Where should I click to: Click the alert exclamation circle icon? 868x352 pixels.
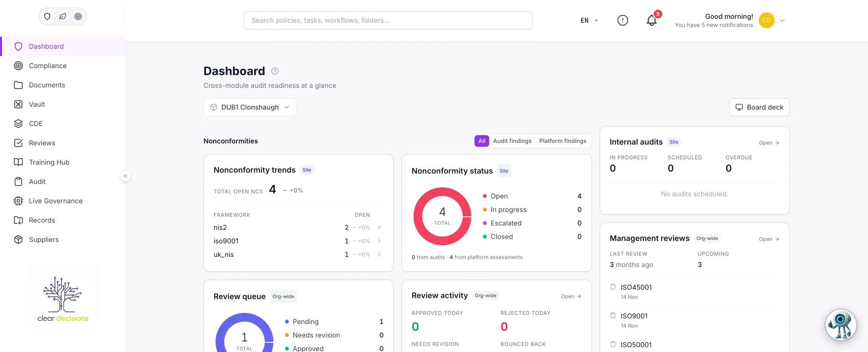(x=623, y=20)
